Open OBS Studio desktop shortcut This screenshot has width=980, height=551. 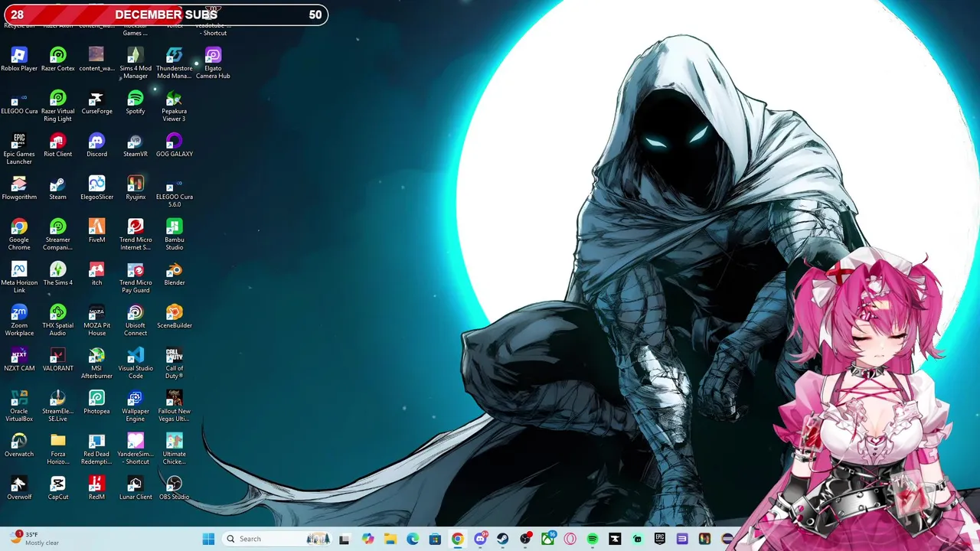(x=174, y=488)
